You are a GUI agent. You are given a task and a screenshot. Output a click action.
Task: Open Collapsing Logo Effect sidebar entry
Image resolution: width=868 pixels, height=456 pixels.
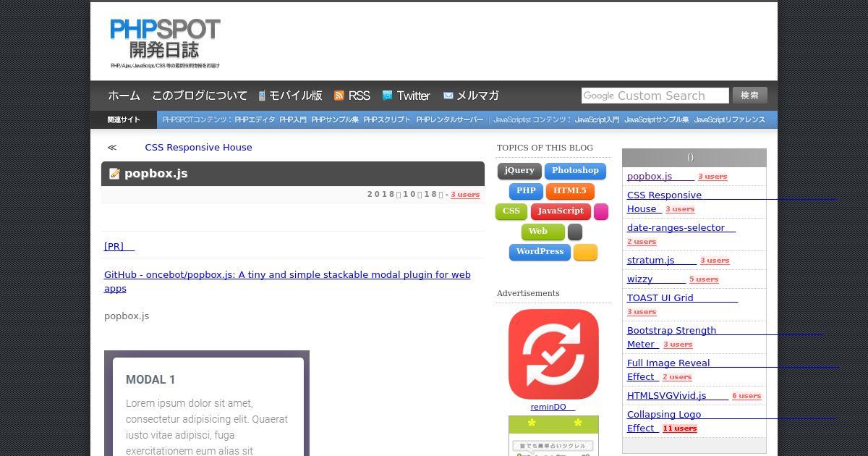click(664, 421)
